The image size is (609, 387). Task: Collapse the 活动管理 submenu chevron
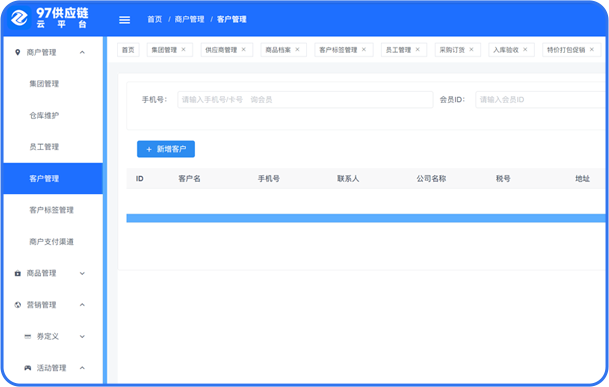click(x=82, y=368)
